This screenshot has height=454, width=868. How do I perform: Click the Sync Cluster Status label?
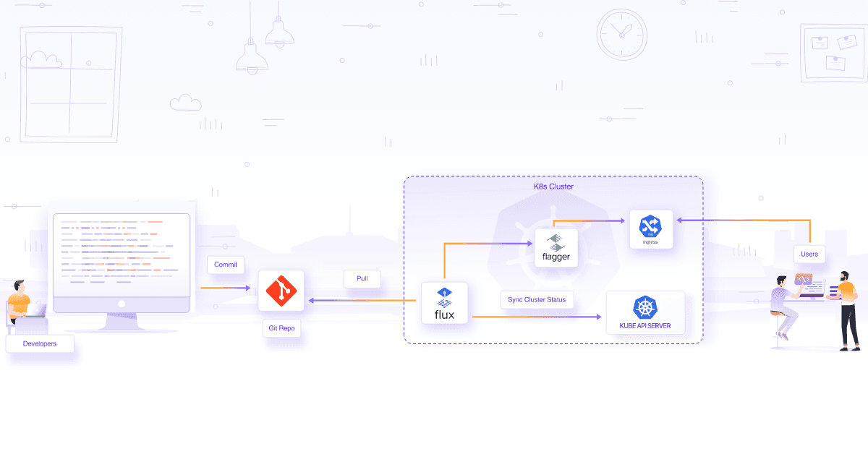click(537, 299)
